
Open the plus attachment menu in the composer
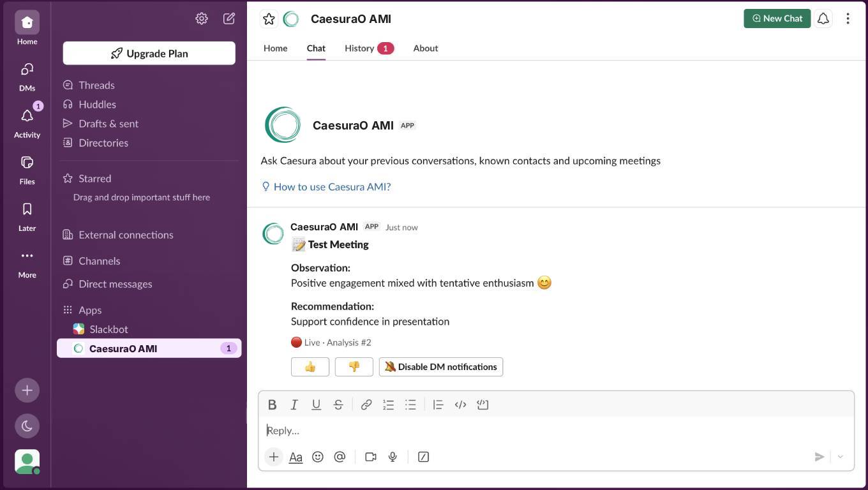coord(273,457)
